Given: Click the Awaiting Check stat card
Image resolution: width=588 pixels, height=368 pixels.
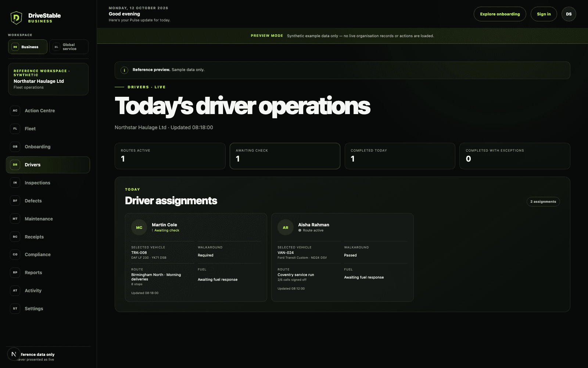Looking at the screenshot, I should [285, 156].
